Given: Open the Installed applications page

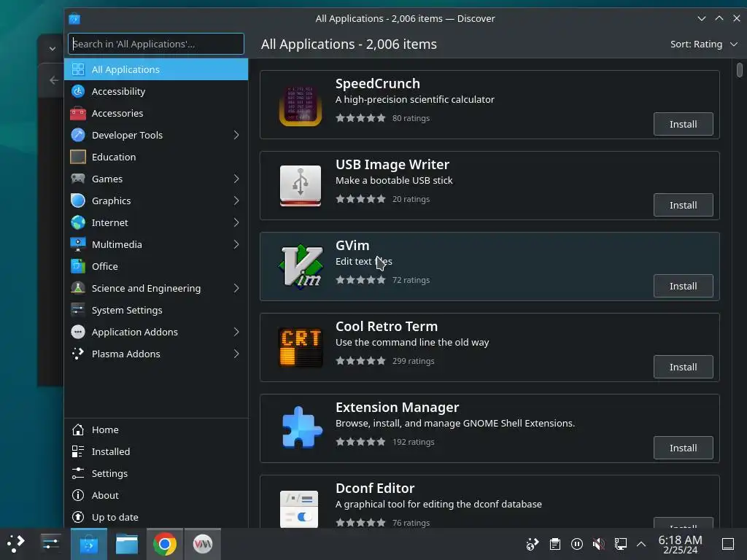Looking at the screenshot, I should coord(156,451).
